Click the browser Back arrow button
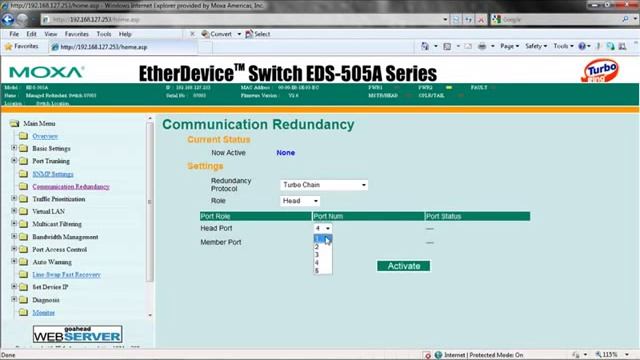 8,19
